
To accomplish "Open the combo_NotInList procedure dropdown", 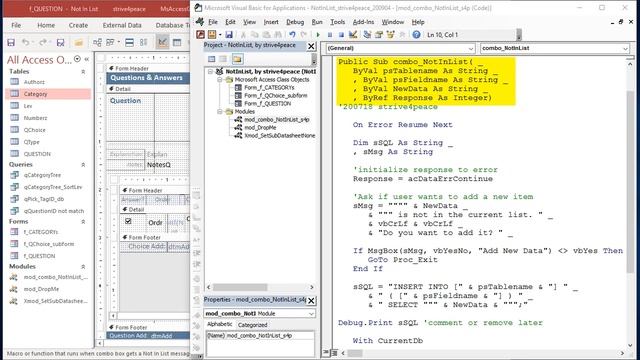I will click(625, 48).
